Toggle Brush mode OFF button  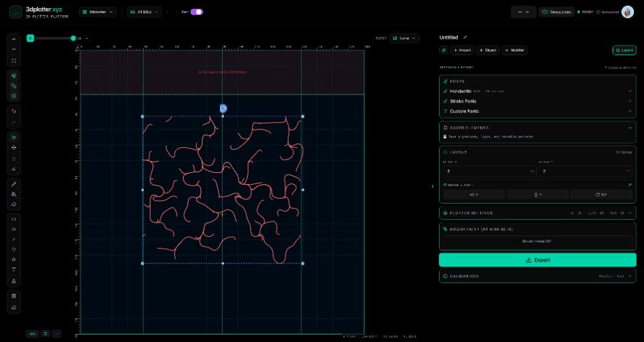[x=537, y=241]
